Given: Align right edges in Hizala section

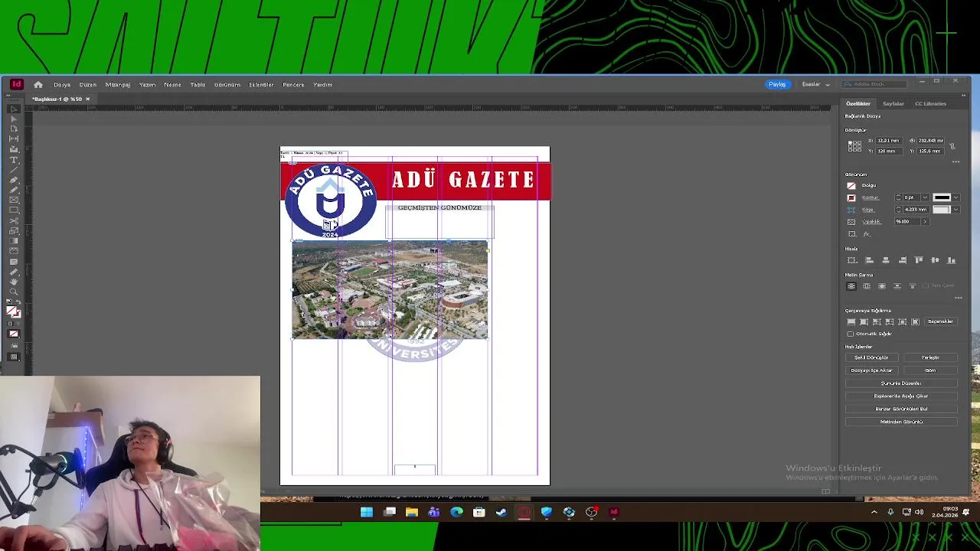Looking at the screenshot, I should 902,260.
